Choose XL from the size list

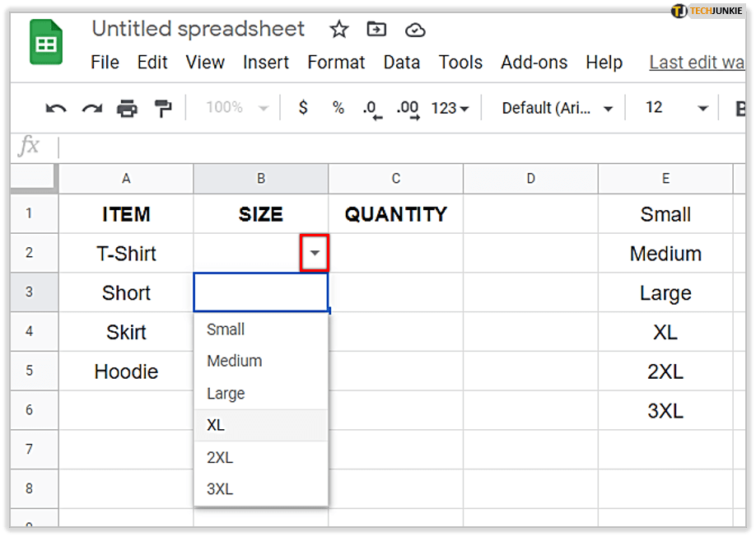click(x=217, y=425)
